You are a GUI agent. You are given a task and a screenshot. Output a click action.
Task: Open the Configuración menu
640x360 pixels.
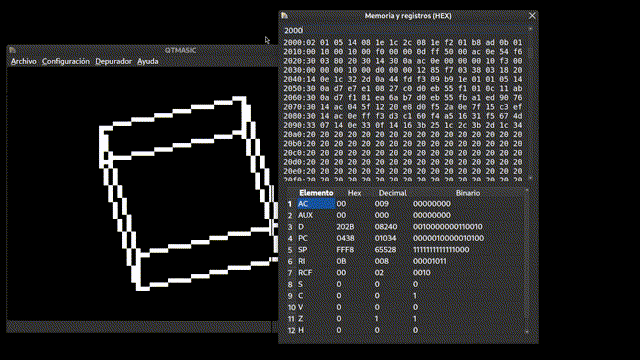point(66,61)
